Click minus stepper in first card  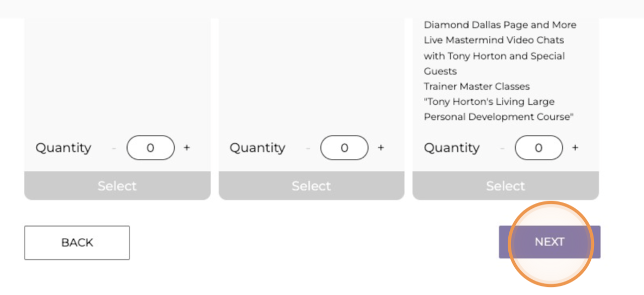[x=114, y=147]
